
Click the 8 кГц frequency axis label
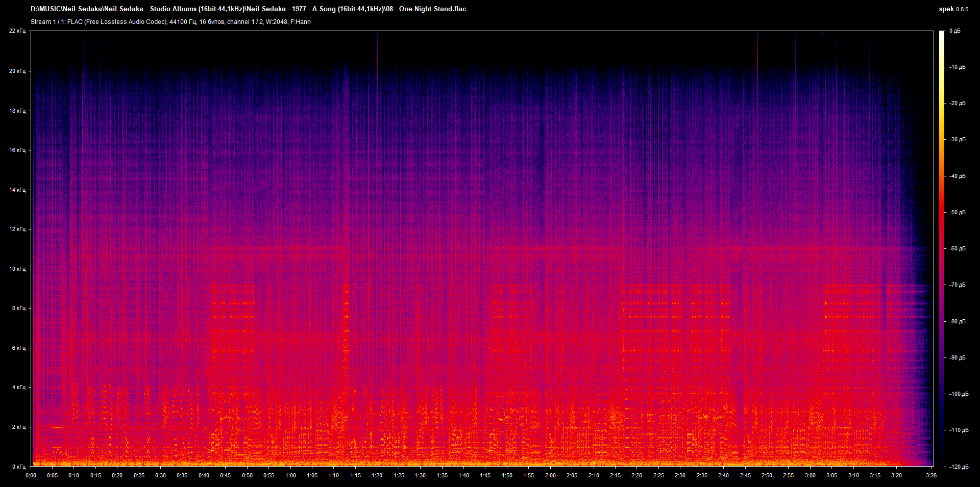[x=19, y=308]
